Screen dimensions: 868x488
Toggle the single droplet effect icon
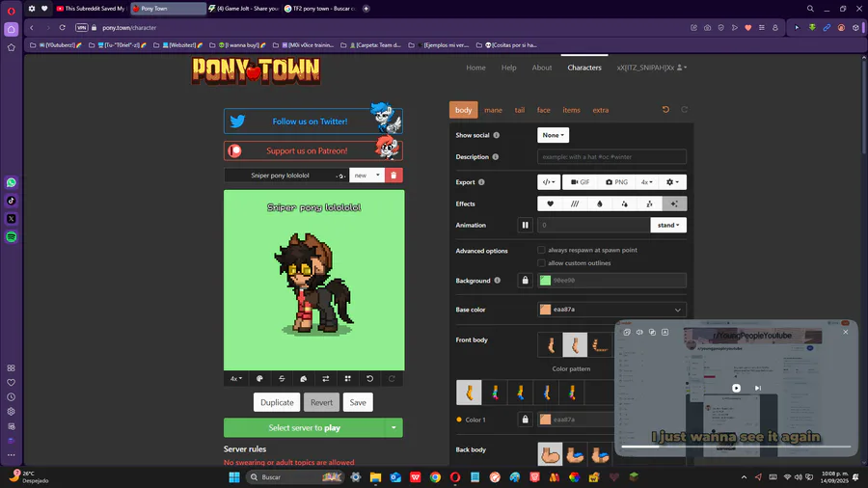pyautogui.click(x=600, y=203)
